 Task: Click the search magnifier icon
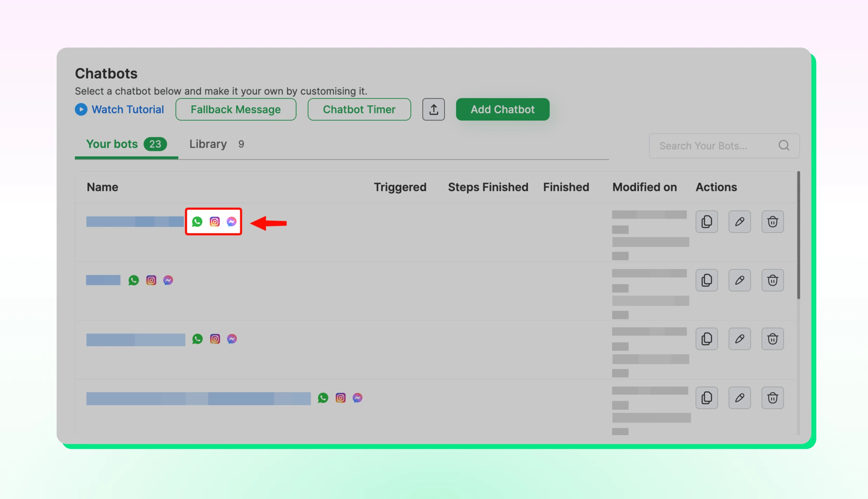[784, 146]
